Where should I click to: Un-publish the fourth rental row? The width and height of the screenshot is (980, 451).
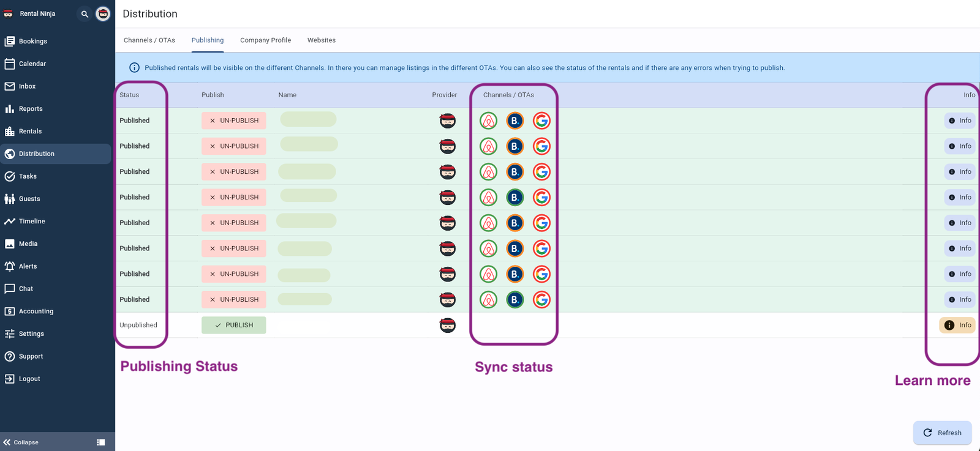pos(234,197)
